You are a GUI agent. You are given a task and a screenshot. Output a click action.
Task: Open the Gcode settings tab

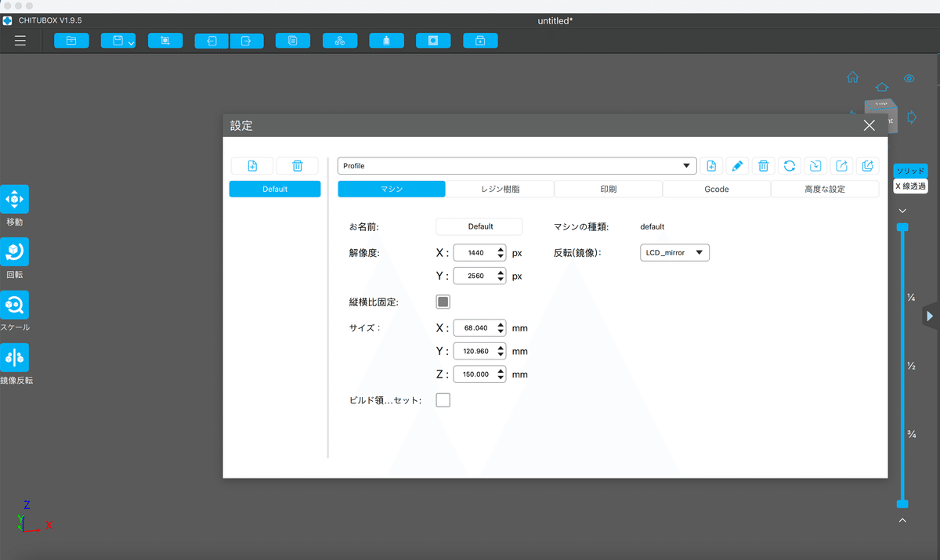tap(716, 189)
